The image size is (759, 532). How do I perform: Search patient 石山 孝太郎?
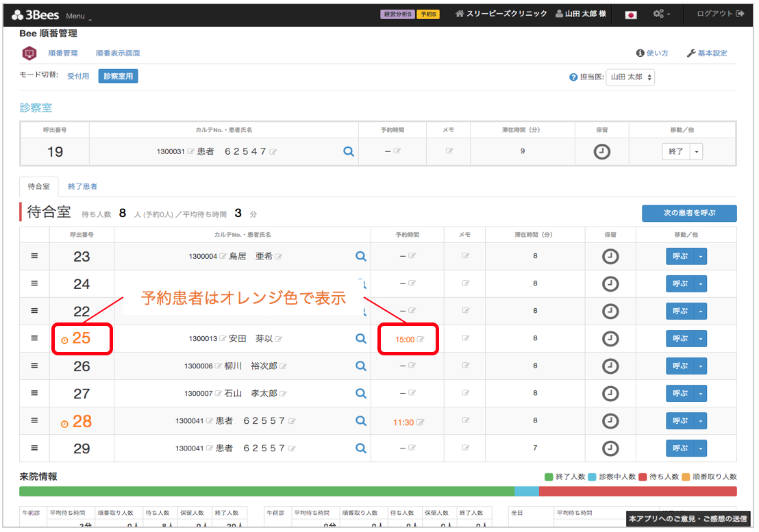[360, 393]
